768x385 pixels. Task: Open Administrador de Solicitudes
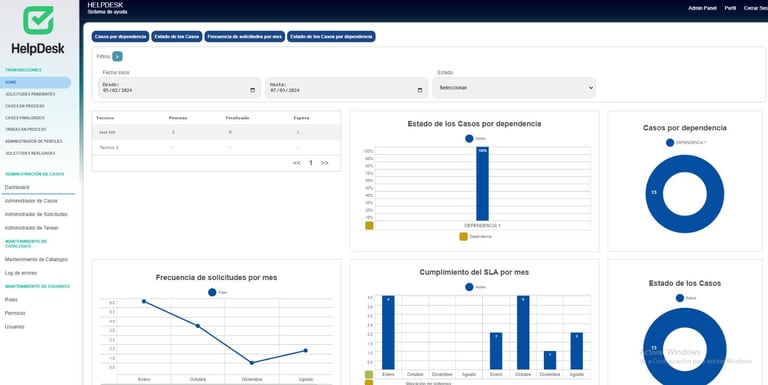[36, 214]
